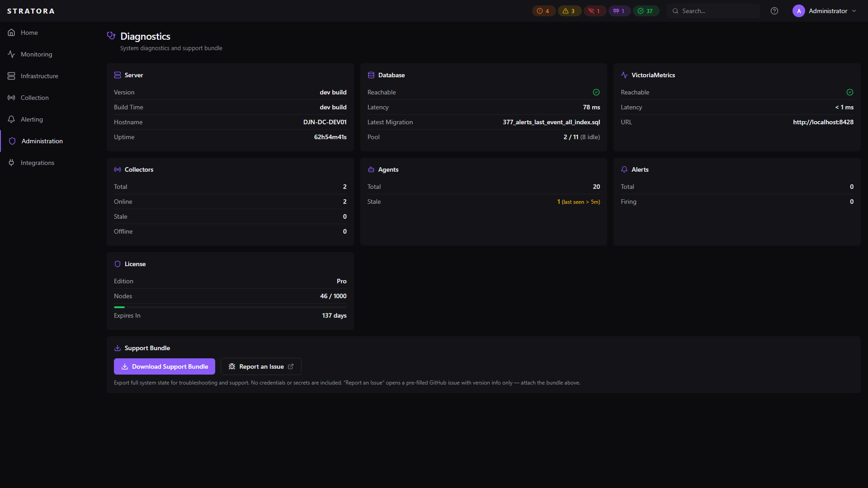Select Administration sidebar item
This screenshot has height=488, width=868.
point(50,141)
